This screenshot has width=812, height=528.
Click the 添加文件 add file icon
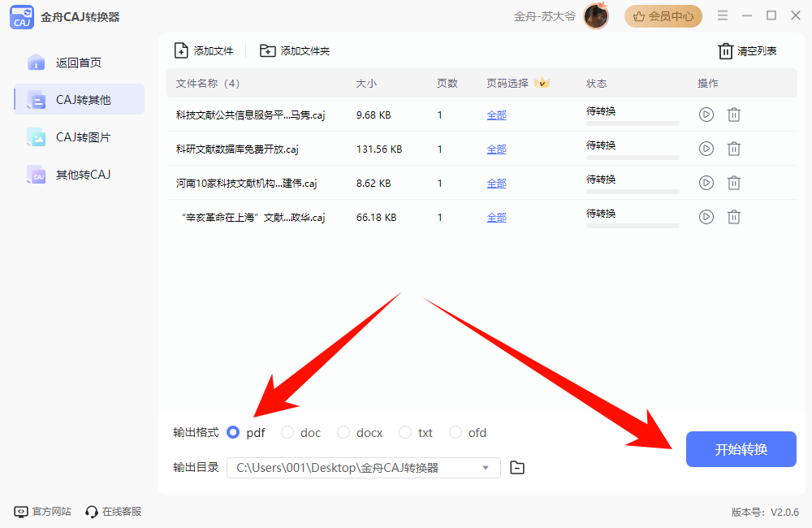(x=182, y=50)
